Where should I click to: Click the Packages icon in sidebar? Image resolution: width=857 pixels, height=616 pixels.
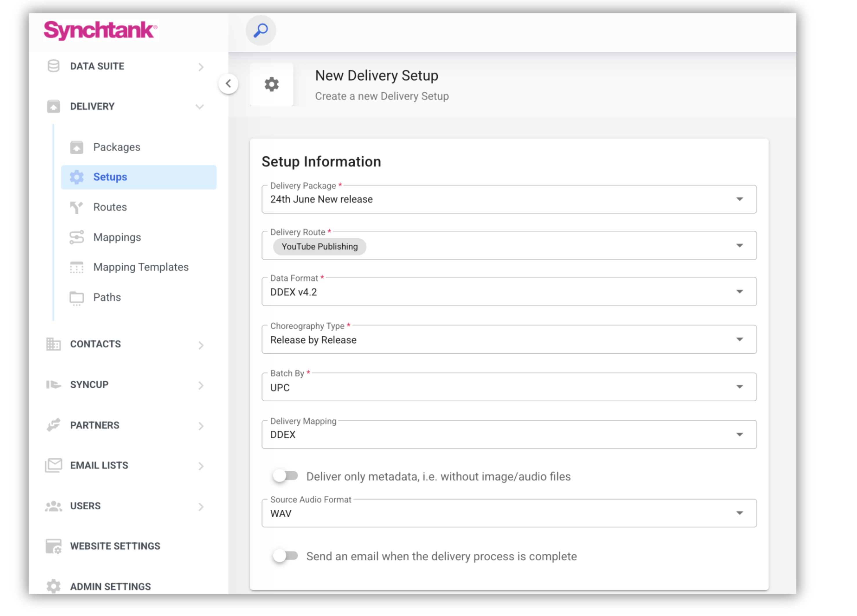click(x=77, y=147)
